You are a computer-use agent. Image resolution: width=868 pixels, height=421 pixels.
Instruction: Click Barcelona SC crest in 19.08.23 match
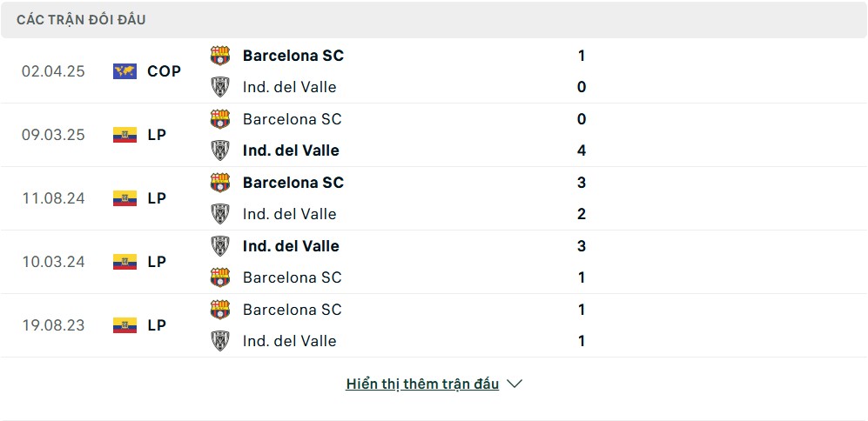(219, 310)
